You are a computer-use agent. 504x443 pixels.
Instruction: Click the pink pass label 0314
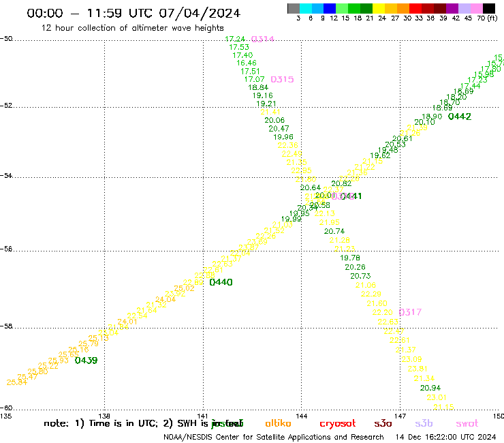point(263,40)
